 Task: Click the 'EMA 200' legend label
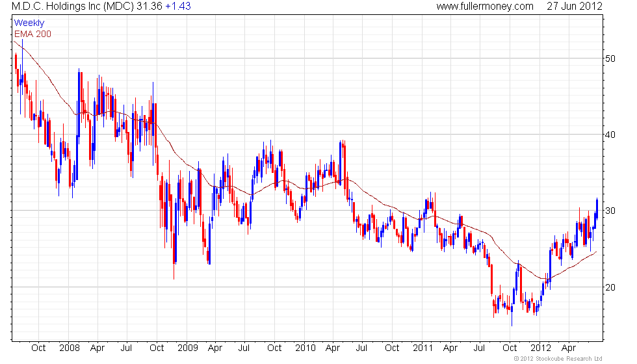tap(32, 34)
